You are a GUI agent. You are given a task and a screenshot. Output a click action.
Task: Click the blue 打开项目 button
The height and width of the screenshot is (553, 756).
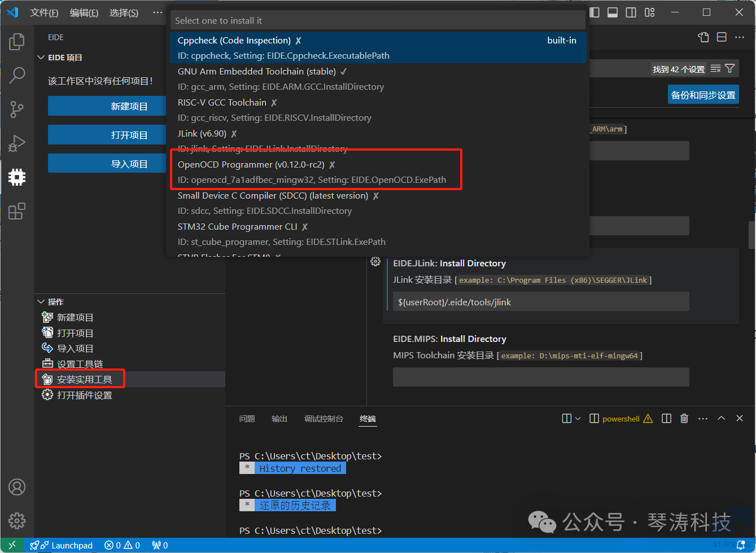click(x=107, y=135)
